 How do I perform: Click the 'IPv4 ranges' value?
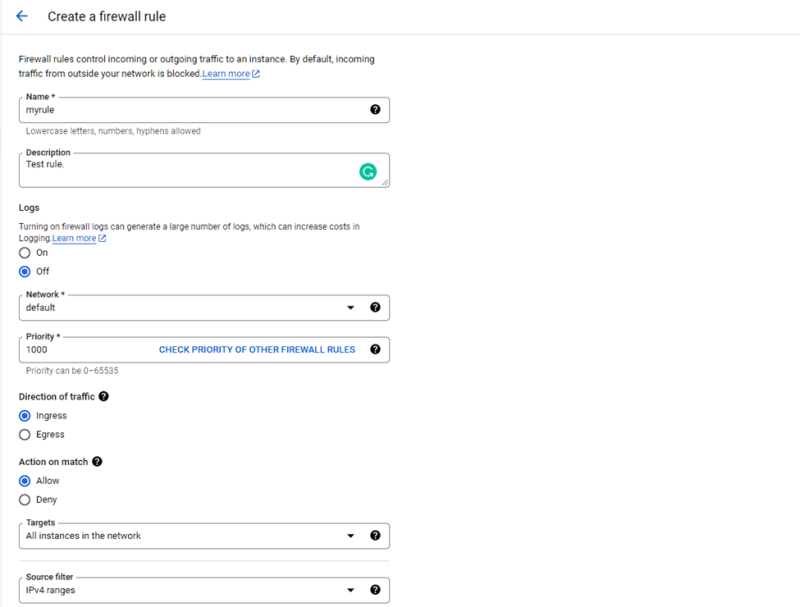coord(51,590)
